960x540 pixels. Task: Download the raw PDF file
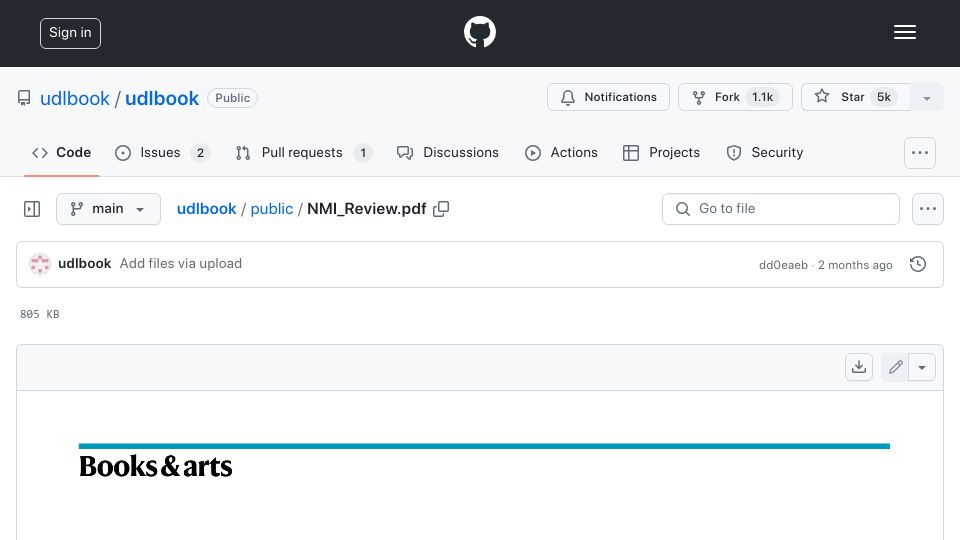click(x=859, y=367)
